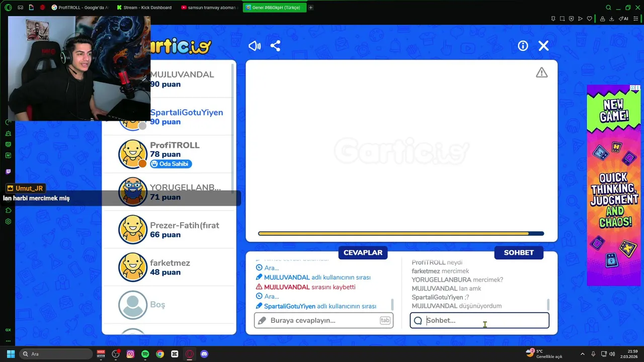Open Instagram from the taskbar
644x362 pixels.
130,354
